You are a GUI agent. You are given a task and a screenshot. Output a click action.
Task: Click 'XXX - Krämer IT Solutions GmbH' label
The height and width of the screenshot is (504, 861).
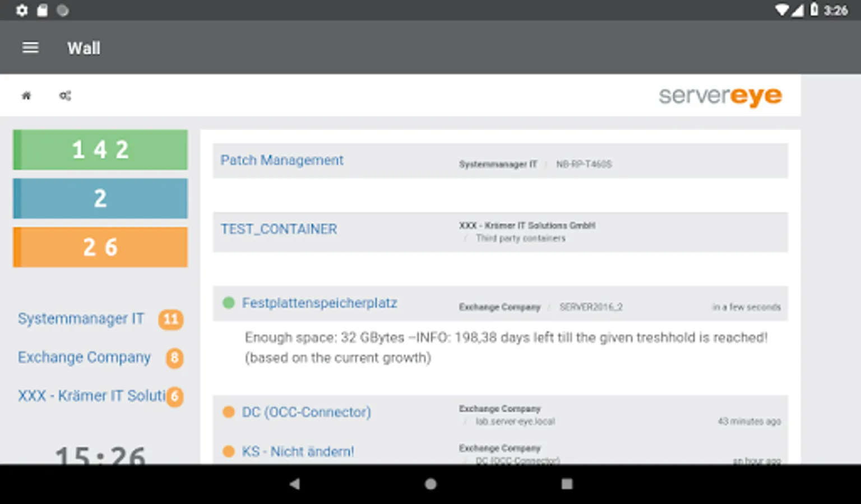527,225
